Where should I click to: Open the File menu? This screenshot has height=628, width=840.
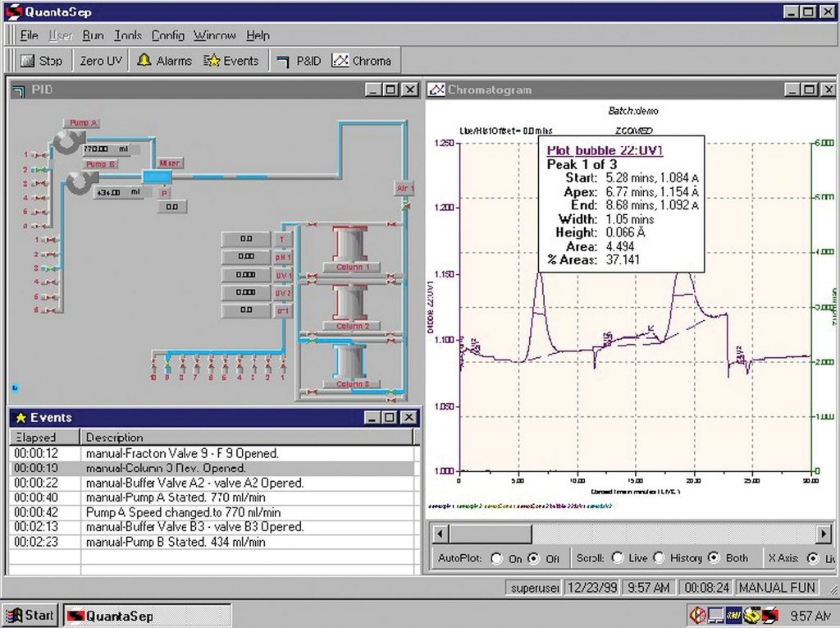pos(29,35)
